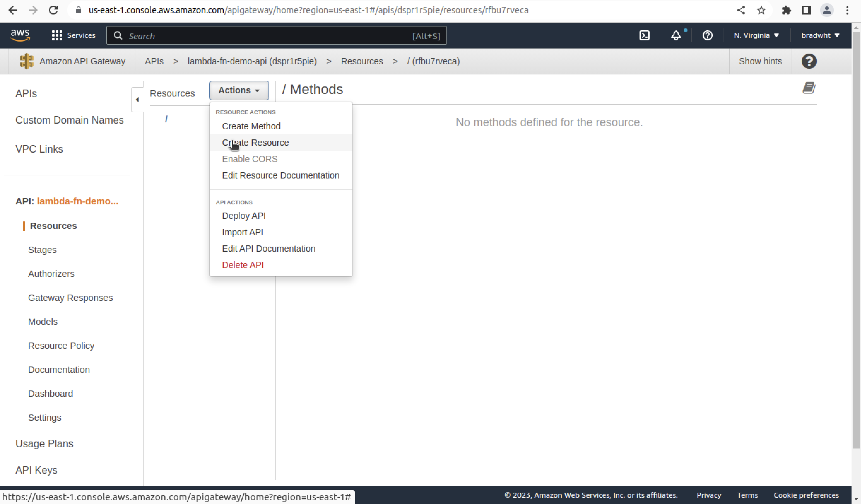The image size is (861, 504).
Task: Click the Terms footer link
Action: [747, 495]
